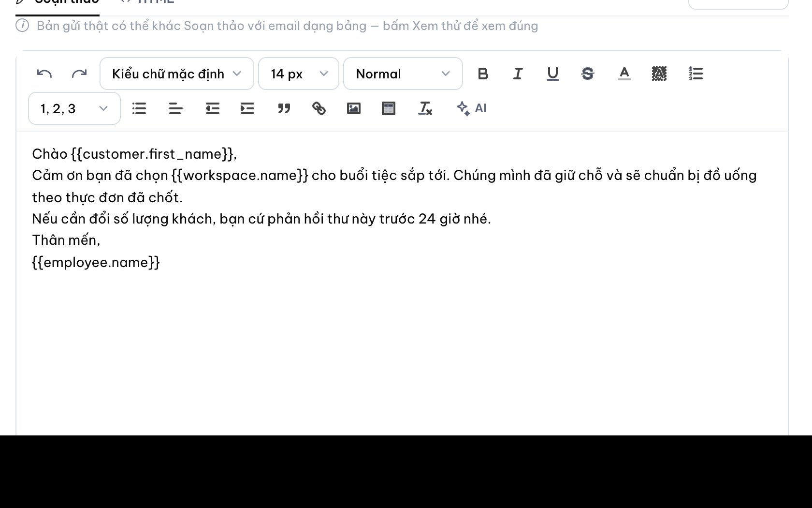812x508 pixels.
Task: Click the {{workspace.name}} placeholder in the body
Action: (x=240, y=175)
